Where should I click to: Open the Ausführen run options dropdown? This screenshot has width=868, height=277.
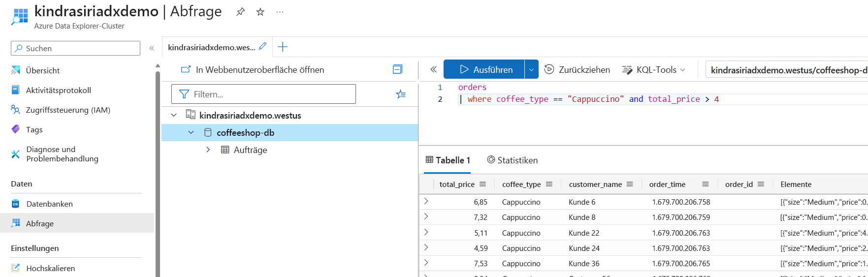531,69
